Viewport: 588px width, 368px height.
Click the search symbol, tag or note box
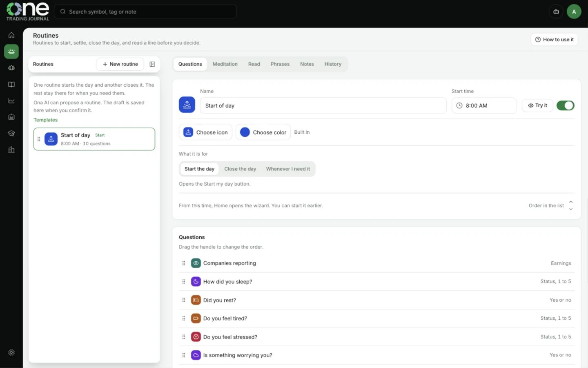pyautogui.click(x=145, y=11)
